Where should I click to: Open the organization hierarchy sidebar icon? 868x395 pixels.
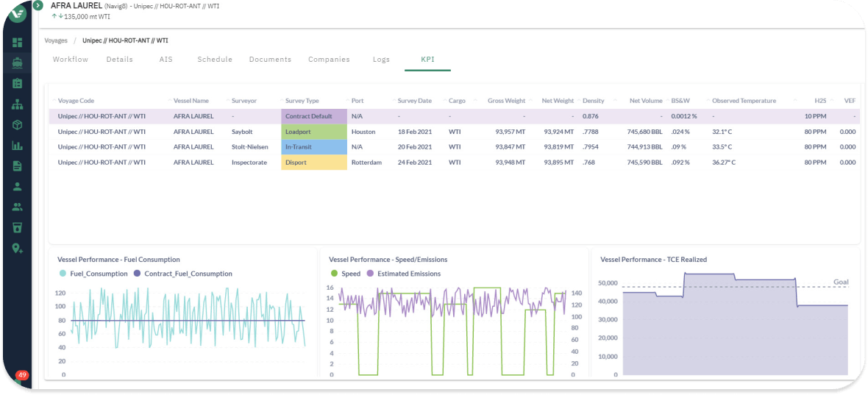tap(17, 104)
